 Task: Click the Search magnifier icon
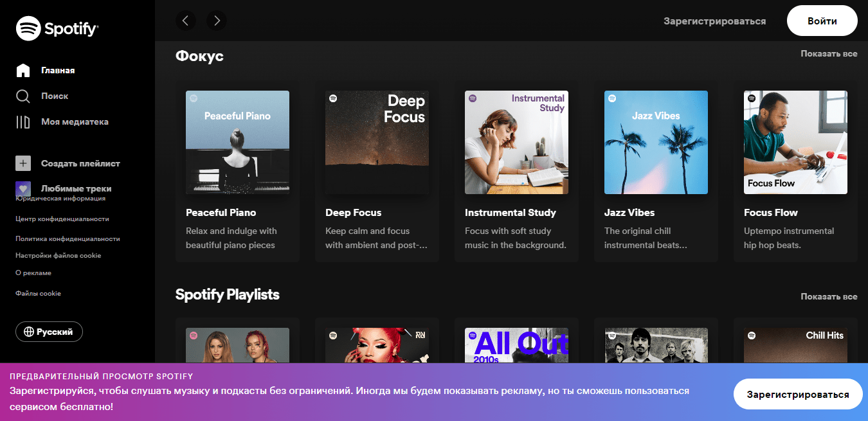(x=23, y=96)
